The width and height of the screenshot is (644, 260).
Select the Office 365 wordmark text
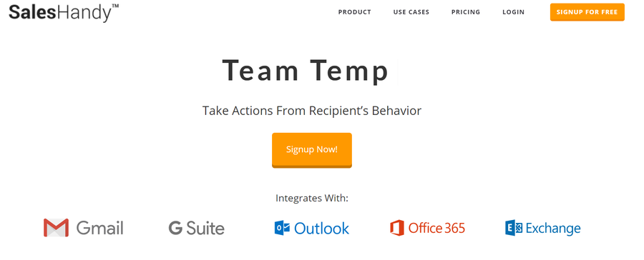click(436, 228)
